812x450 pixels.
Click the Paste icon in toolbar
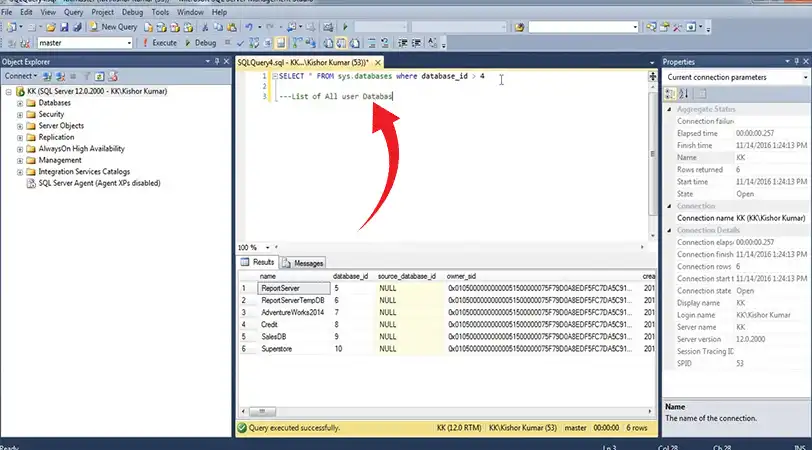tap(231, 27)
